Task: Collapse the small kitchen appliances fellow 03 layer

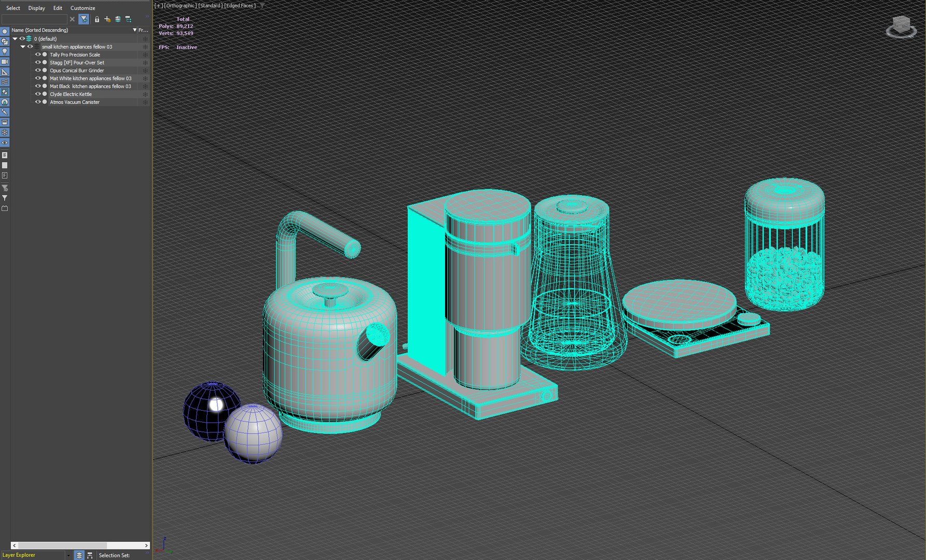Action: pyautogui.click(x=23, y=47)
